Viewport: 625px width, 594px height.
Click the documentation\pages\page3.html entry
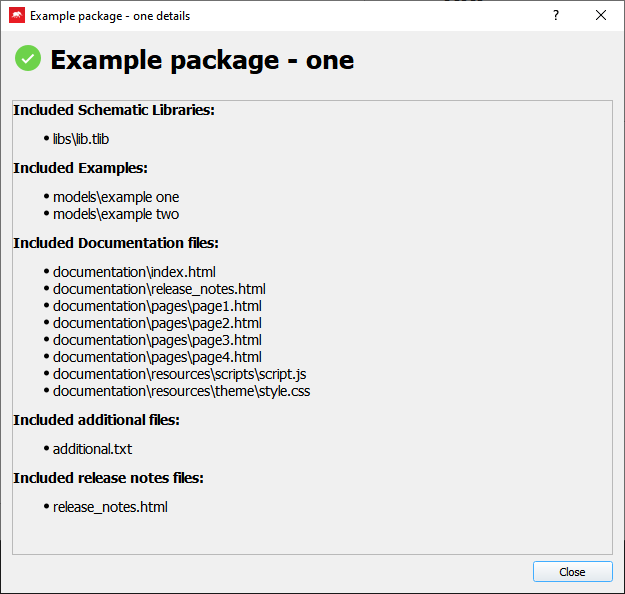[157, 340]
